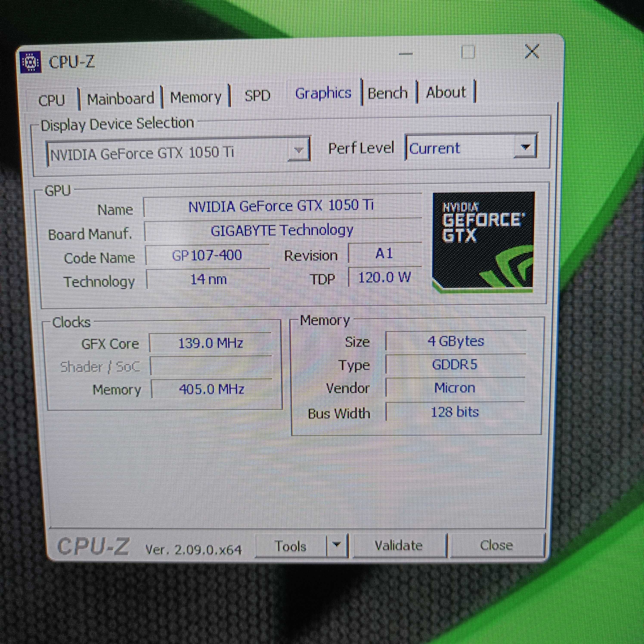Click the 128 bits bus width value
644x644 pixels.
coord(455,412)
